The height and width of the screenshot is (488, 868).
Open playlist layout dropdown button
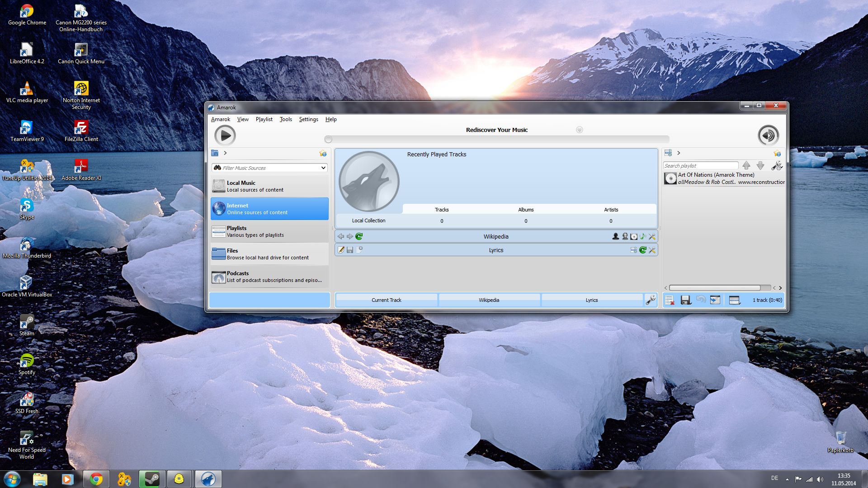735,300
